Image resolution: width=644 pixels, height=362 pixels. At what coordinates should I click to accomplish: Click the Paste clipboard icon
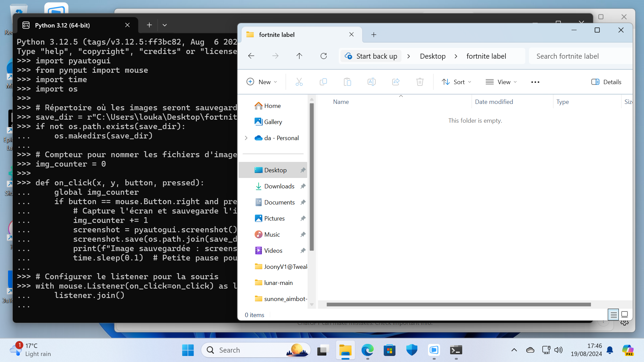click(x=347, y=82)
